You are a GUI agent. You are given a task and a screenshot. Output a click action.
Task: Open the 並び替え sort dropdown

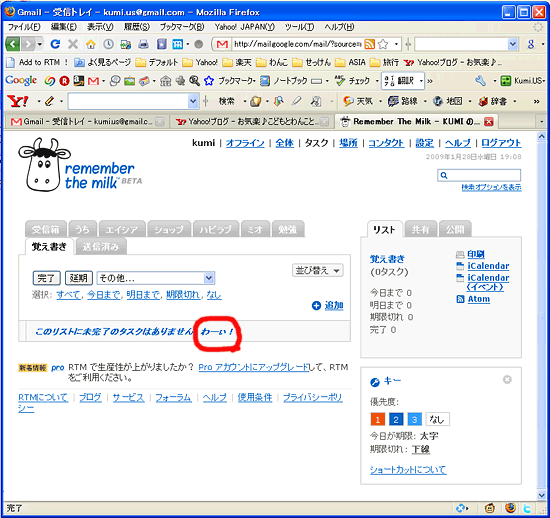[x=317, y=270]
